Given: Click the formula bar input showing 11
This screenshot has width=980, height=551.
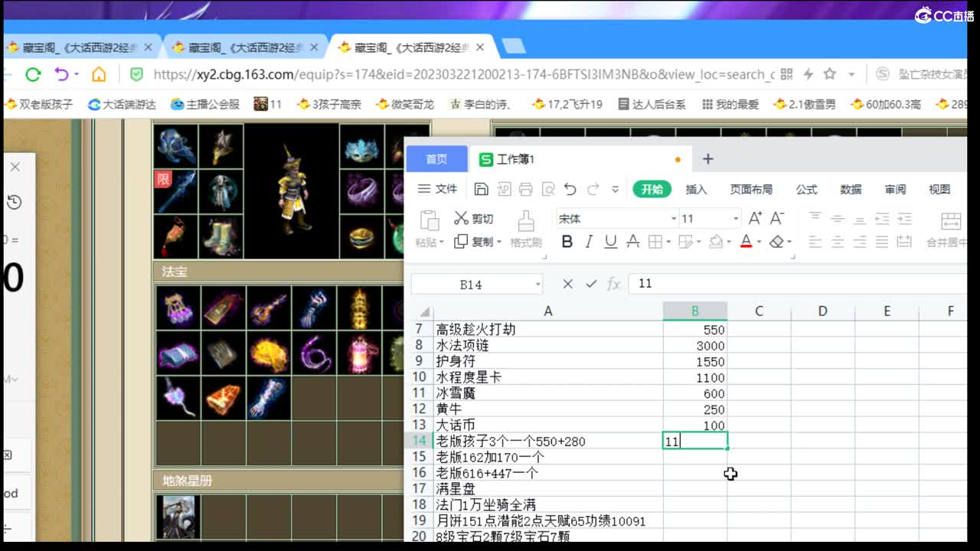Looking at the screenshot, I should (796, 283).
